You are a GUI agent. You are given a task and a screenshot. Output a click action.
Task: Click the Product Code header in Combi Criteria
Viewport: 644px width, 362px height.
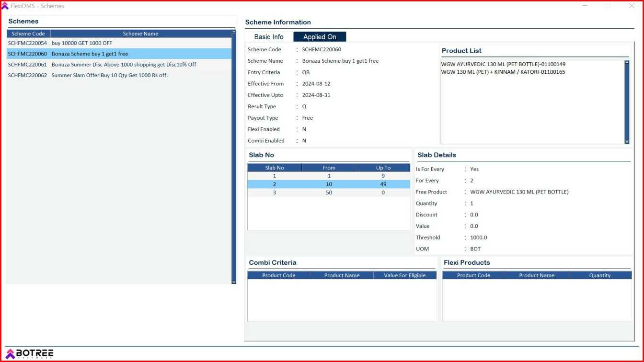[279, 275]
